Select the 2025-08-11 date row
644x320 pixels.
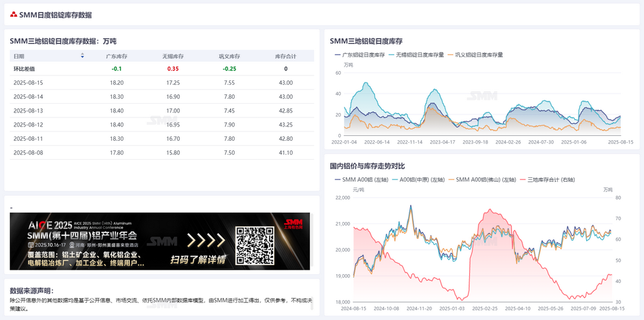coord(162,138)
